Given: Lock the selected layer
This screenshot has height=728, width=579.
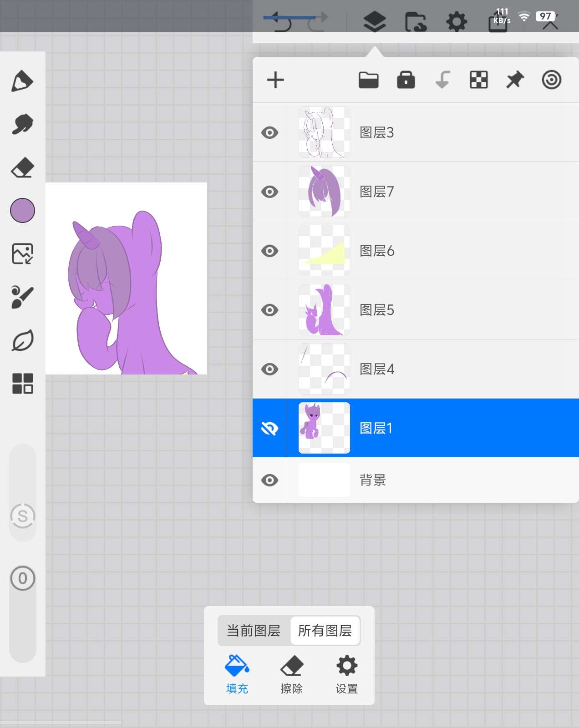Looking at the screenshot, I should pos(406,80).
